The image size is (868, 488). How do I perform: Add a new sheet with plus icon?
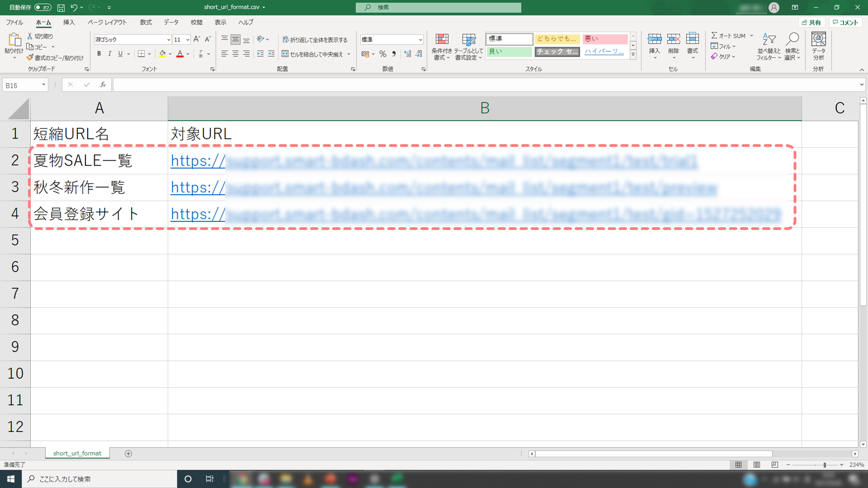[x=129, y=454]
